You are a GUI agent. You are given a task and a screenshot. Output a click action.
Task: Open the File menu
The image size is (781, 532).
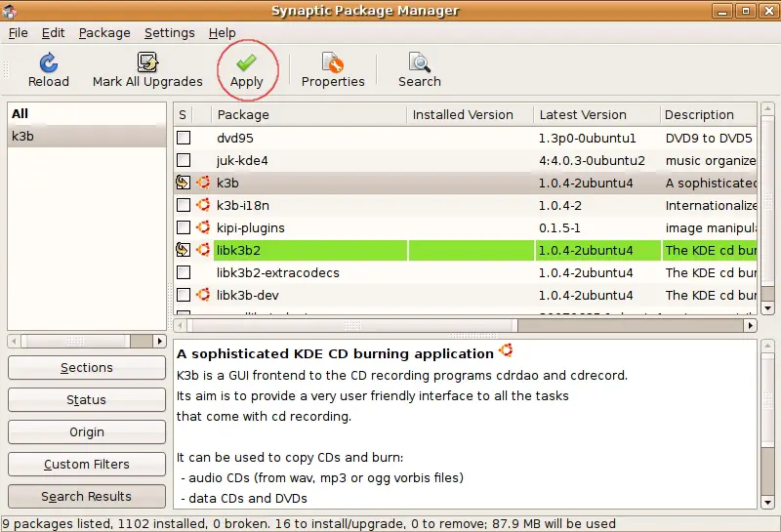[x=18, y=33]
